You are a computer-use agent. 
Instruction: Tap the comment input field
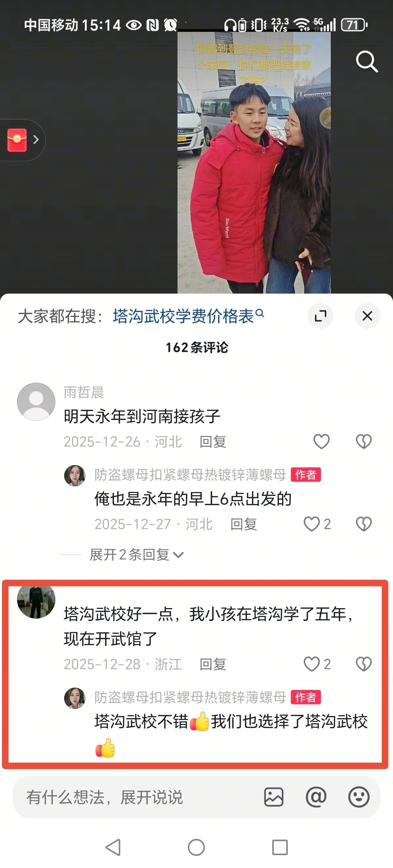coord(138,797)
